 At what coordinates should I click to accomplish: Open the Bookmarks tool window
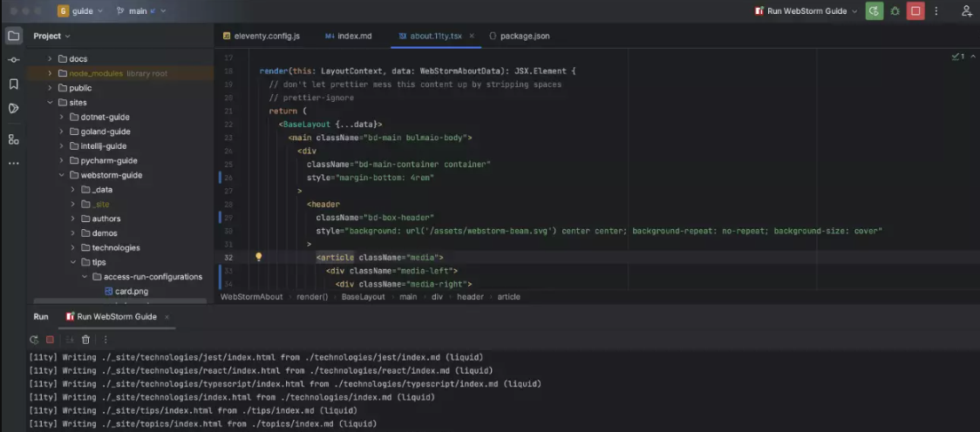(x=13, y=84)
